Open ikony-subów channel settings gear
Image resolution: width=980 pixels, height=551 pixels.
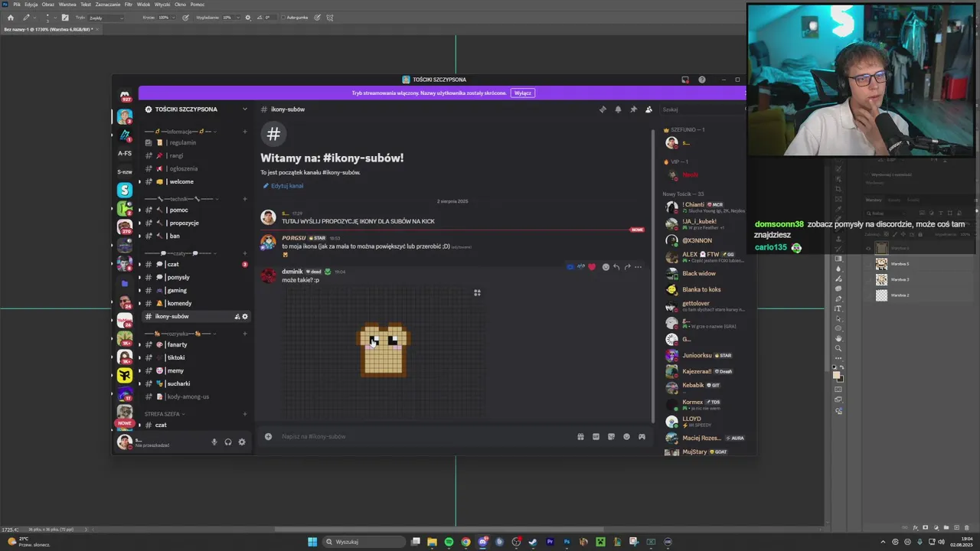(x=245, y=316)
